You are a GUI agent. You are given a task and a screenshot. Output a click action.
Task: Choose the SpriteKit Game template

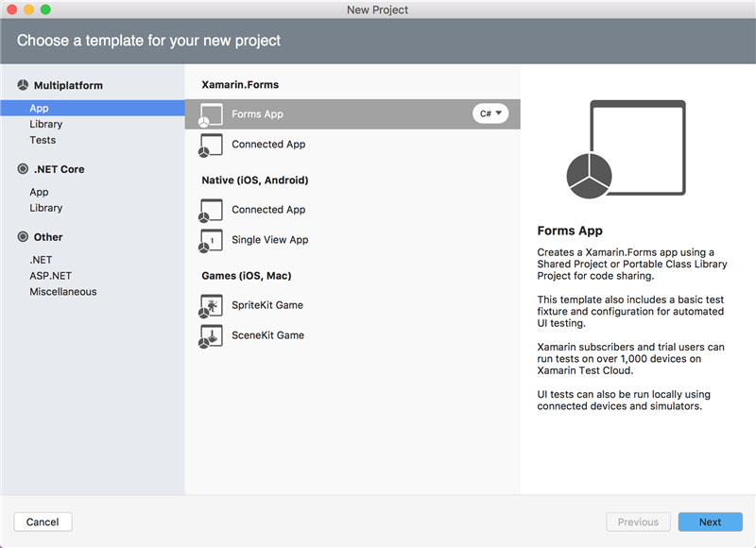click(x=352, y=305)
